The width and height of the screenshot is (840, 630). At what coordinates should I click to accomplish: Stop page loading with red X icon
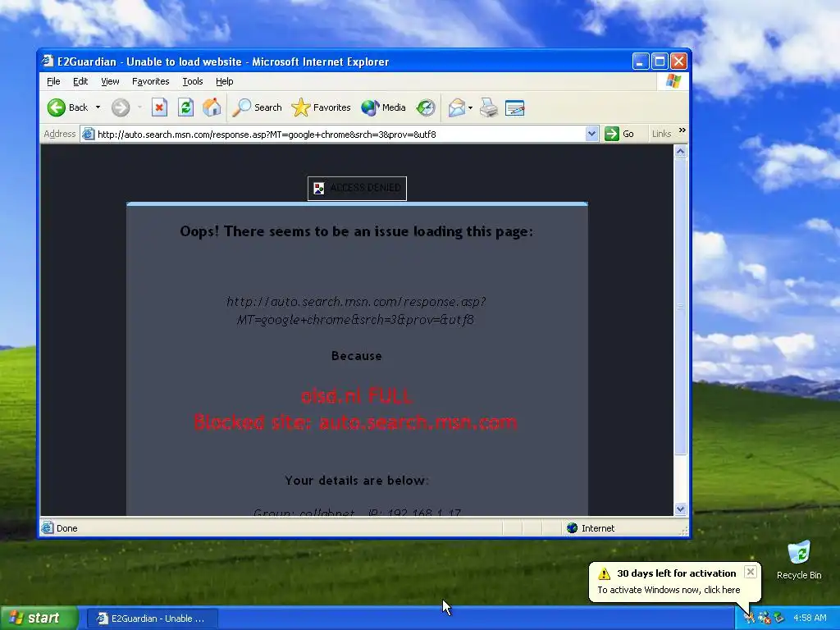(159, 107)
